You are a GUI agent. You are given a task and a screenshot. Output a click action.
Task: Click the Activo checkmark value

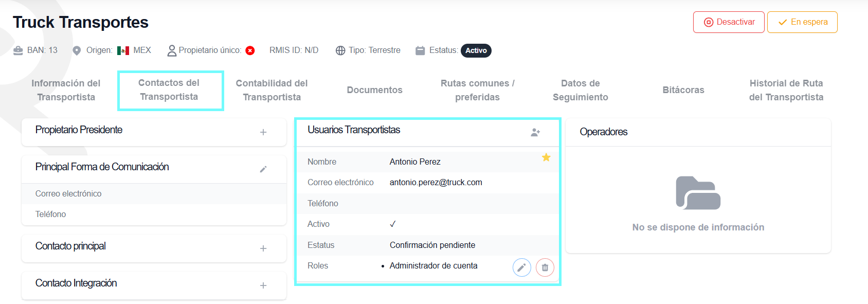[x=393, y=224]
